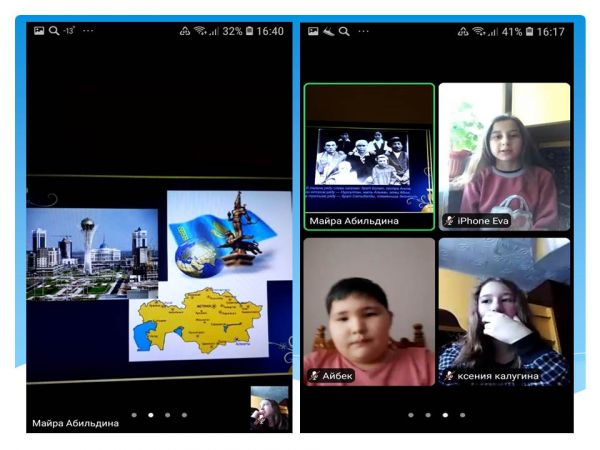The width and height of the screenshot is (600, 450).
Task: Select the iPhone Eva video tile
Action: tap(504, 156)
